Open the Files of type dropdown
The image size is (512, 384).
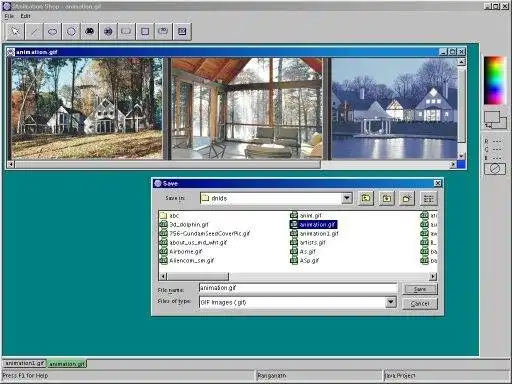pyautogui.click(x=391, y=302)
